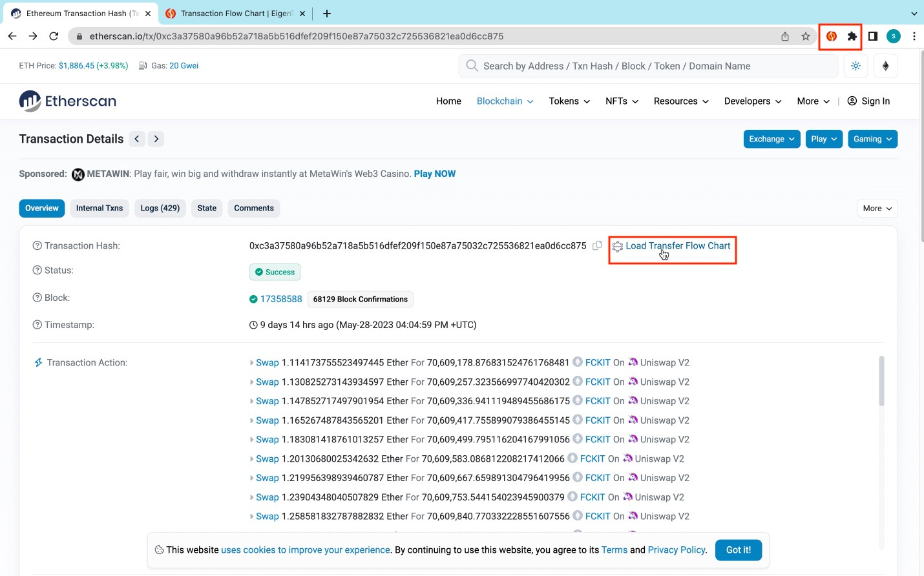
Task: Copy the transaction hash with copy icon
Action: coord(597,245)
